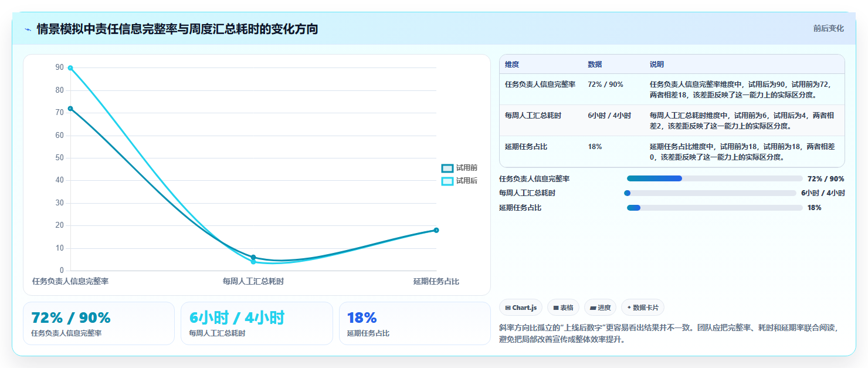Click the 表格 tag chip

point(563,308)
